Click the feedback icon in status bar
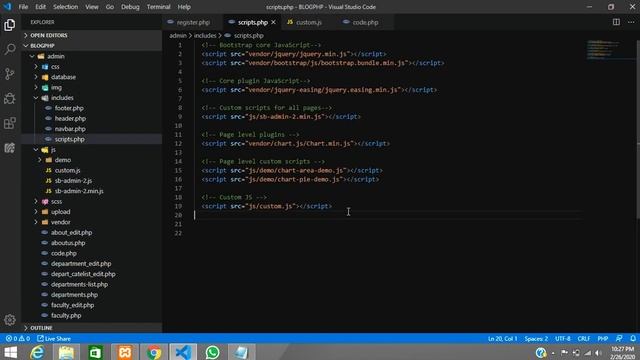Viewport: 640px width, 360px height. tap(619, 339)
